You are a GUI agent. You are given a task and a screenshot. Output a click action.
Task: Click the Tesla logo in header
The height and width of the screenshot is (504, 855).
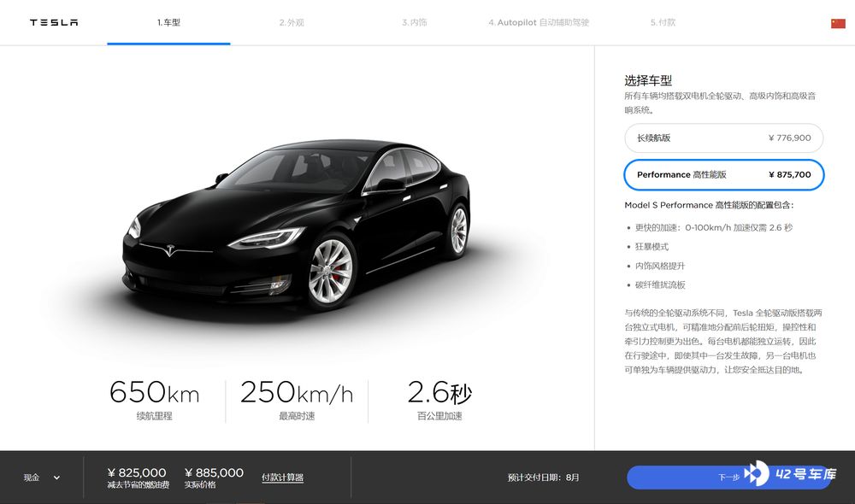(x=54, y=22)
